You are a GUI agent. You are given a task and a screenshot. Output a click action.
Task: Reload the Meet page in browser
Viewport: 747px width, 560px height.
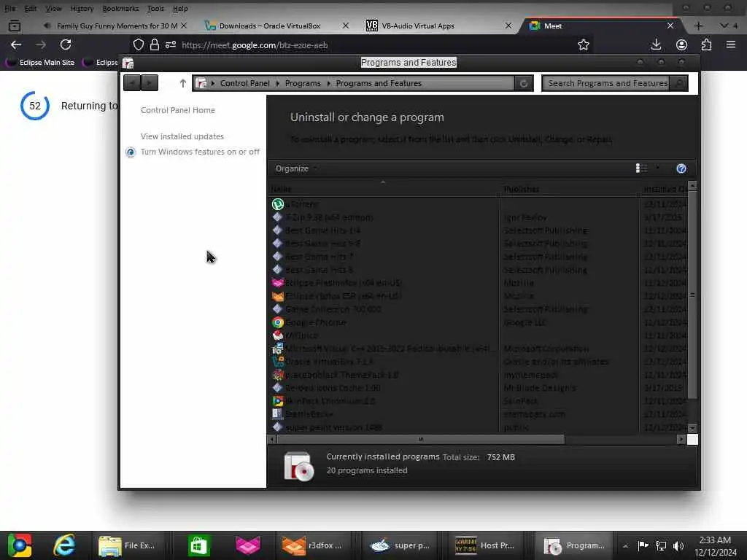[66, 44]
